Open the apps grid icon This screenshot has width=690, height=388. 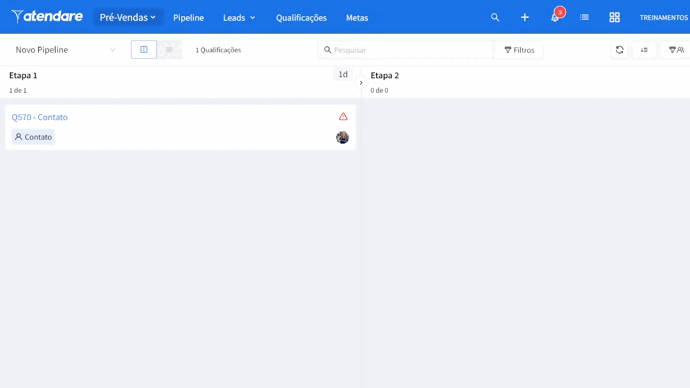(614, 17)
